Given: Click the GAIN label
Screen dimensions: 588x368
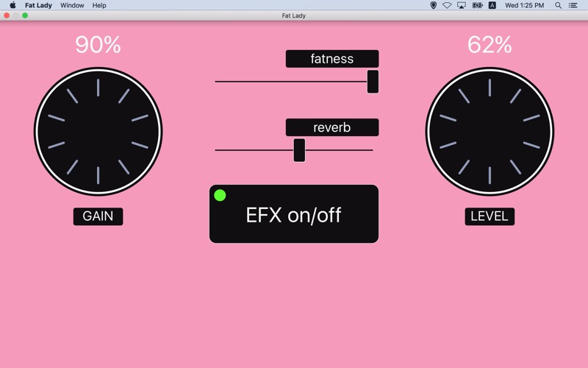Looking at the screenshot, I should coord(98,216).
